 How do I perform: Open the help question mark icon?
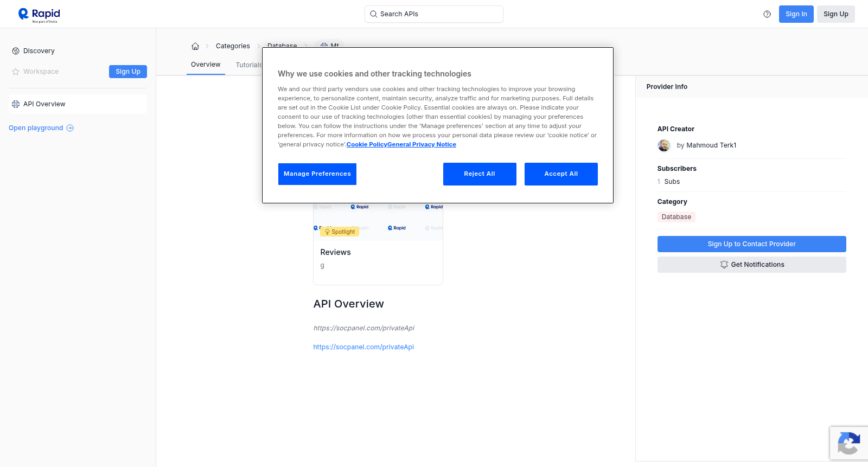[767, 14]
